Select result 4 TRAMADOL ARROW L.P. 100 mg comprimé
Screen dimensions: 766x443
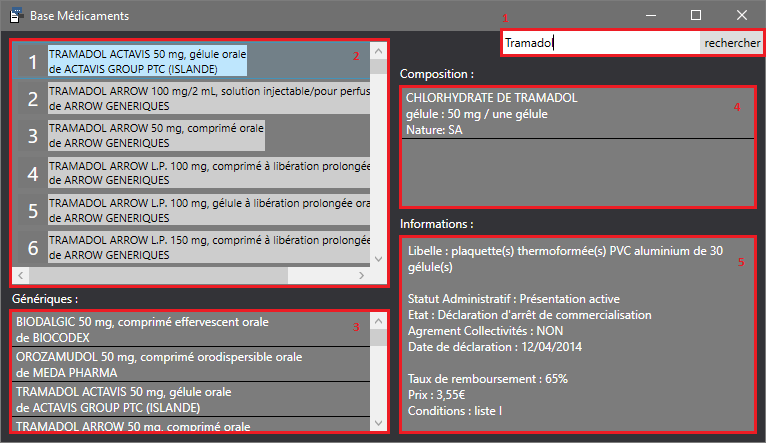click(x=192, y=173)
